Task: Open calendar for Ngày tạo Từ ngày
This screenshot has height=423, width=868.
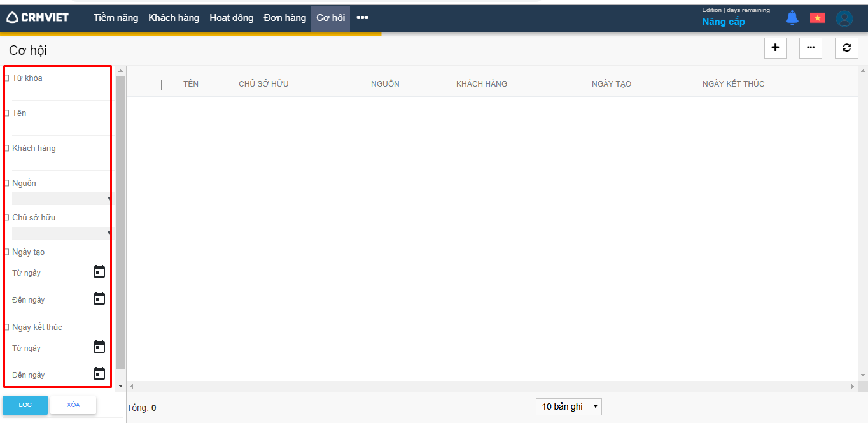Action: [99, 272]
